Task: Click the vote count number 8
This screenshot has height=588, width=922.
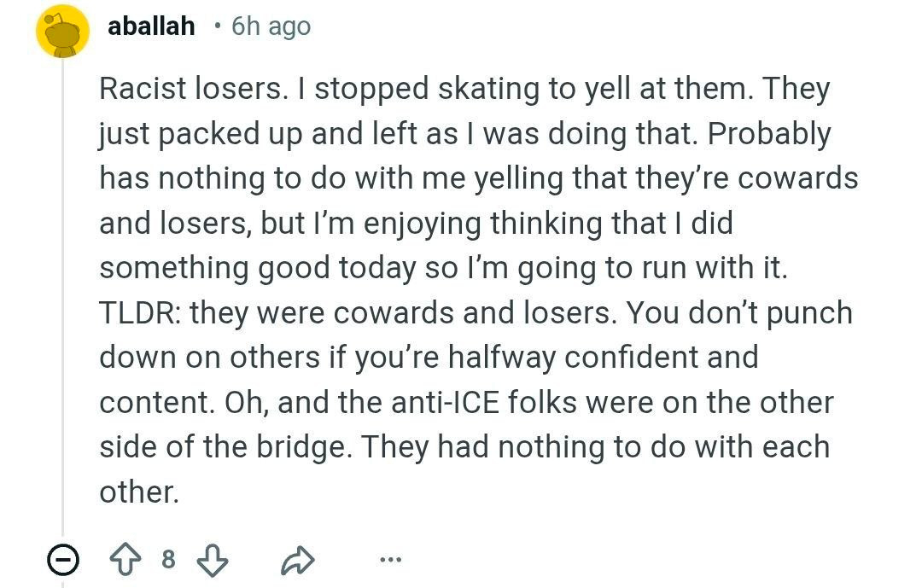Action: click(x=168, y=560)
